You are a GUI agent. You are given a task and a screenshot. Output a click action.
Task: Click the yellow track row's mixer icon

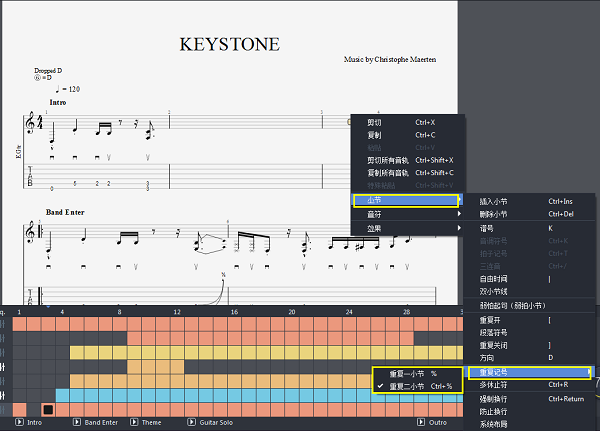tap(5, 353)
